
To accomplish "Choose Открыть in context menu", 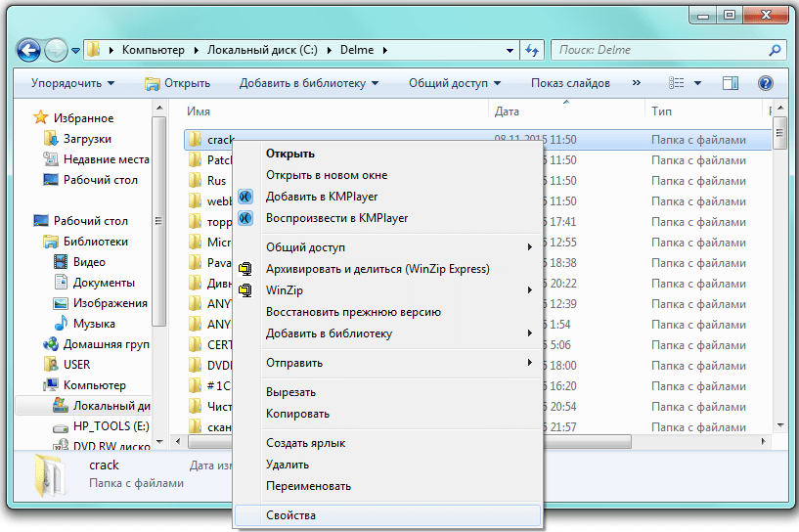I will pos(387,154).
